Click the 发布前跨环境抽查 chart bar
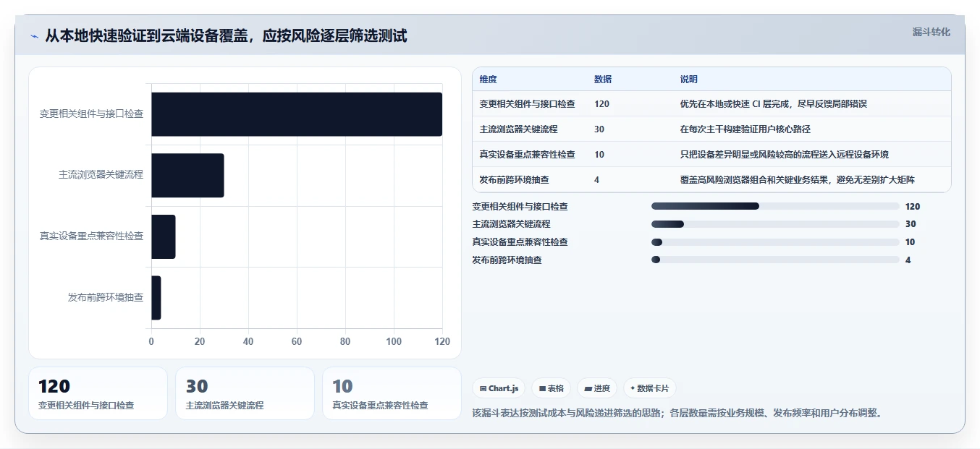 pos(156,298)
